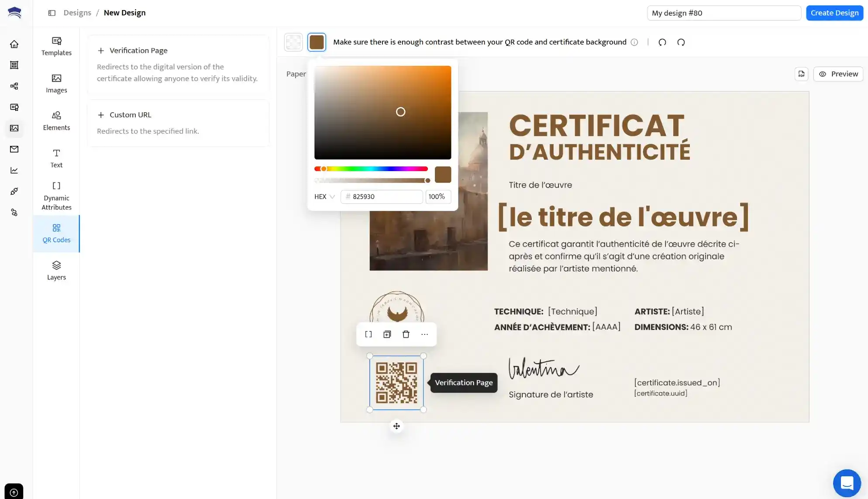This screenshot has width=868, height=499.
Task: Open the PDF export icon
Action: (x=801, y=74)
